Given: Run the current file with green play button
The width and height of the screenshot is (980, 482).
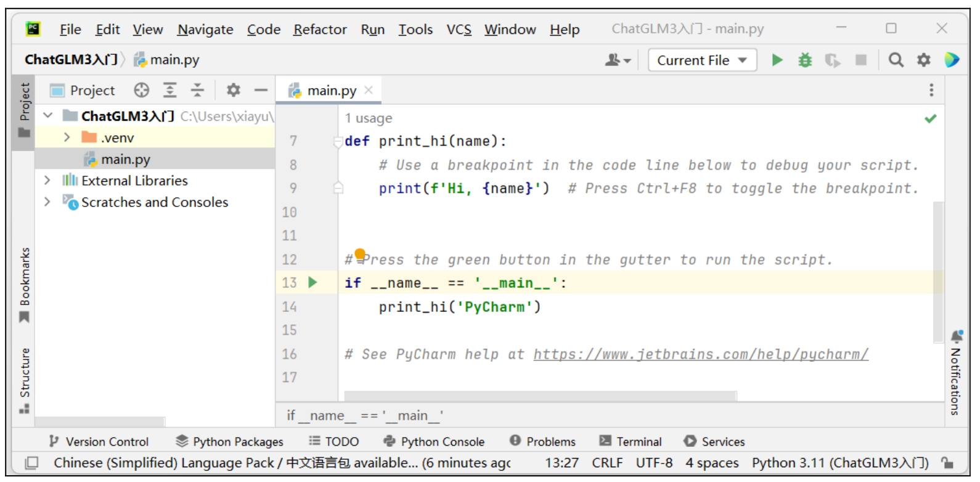Looking at the screenshot, I should click(777, 60).
